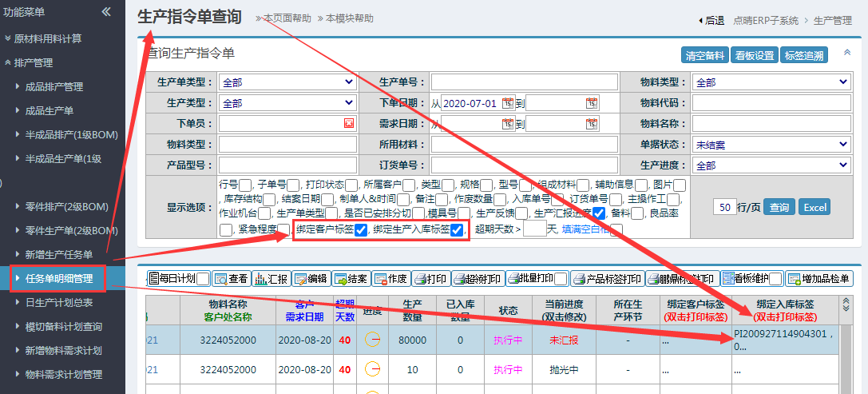Open 成品排产管理 in the sidebar menu

pyautogui.click(x=54, y=86)
